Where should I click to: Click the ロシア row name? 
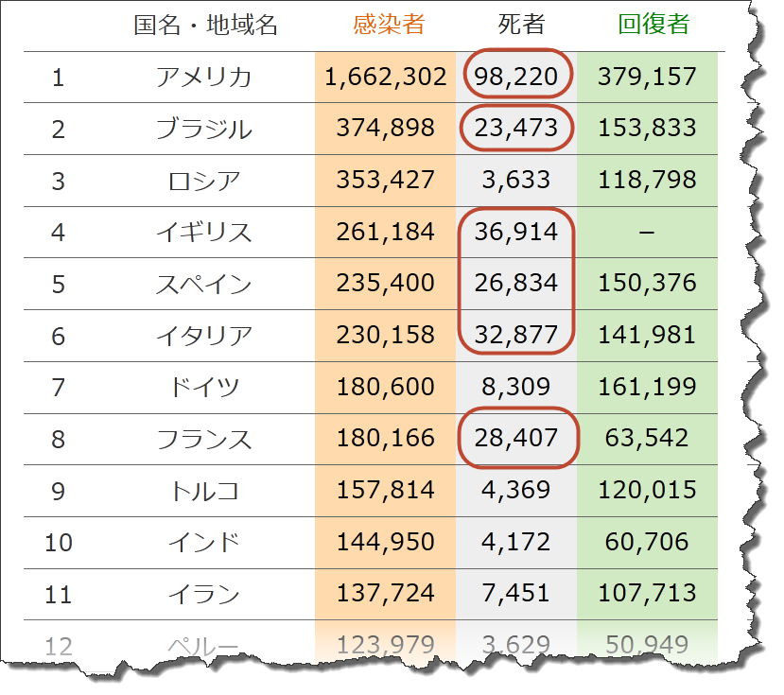(x=204, y=181)
